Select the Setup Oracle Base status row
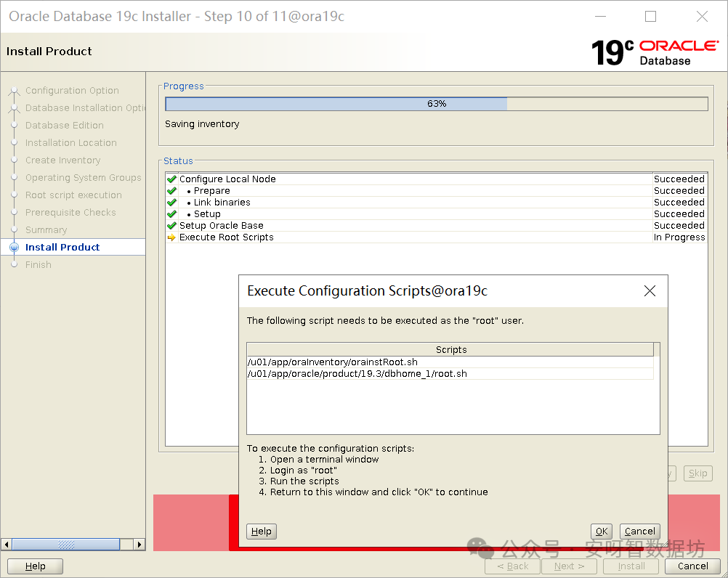The height and width of the screenshot is (578, 728). [437, 225]
